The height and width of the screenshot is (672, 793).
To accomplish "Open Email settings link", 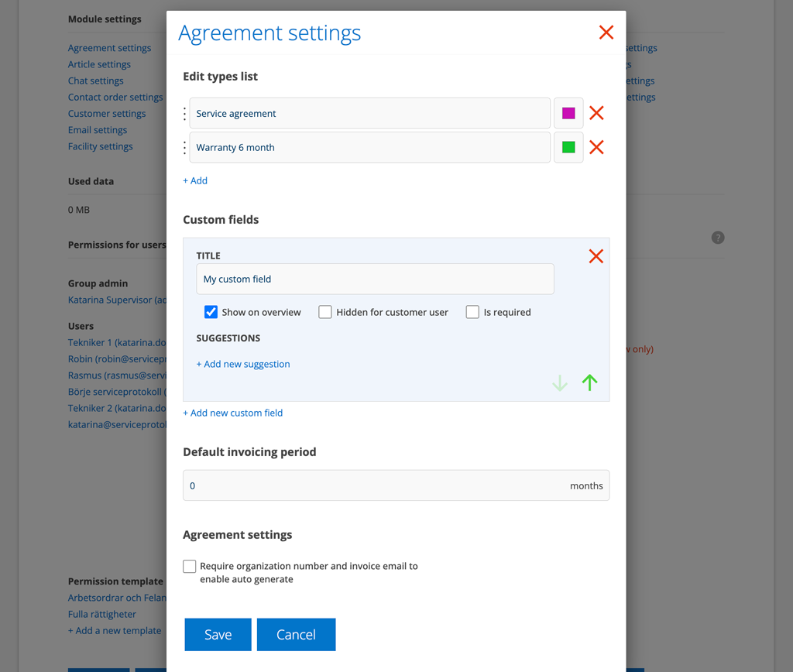I will coord(98,130).
